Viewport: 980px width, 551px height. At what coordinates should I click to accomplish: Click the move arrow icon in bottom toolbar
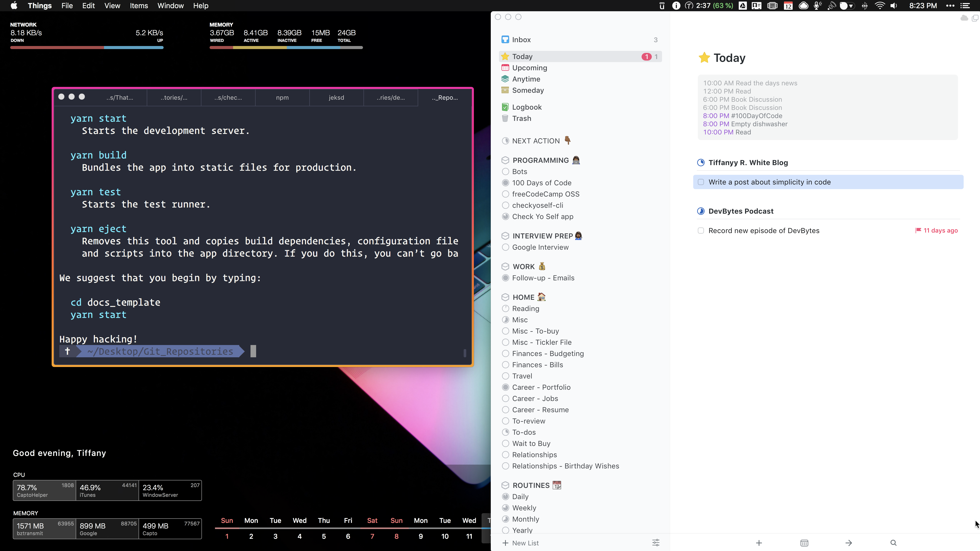pyautogui.click(x=849, y=543)
